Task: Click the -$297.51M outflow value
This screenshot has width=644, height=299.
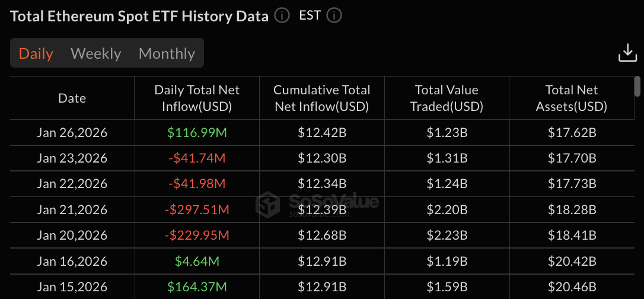Action: [x=197, y=209]
